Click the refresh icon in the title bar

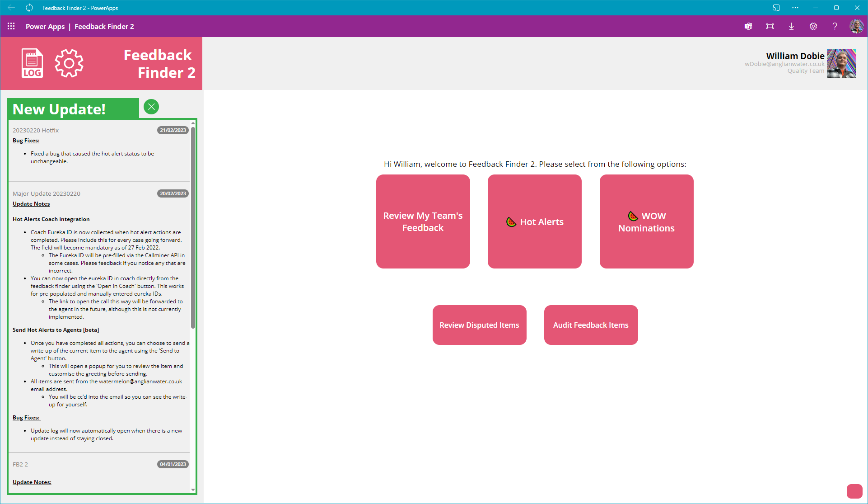point(29,8)
